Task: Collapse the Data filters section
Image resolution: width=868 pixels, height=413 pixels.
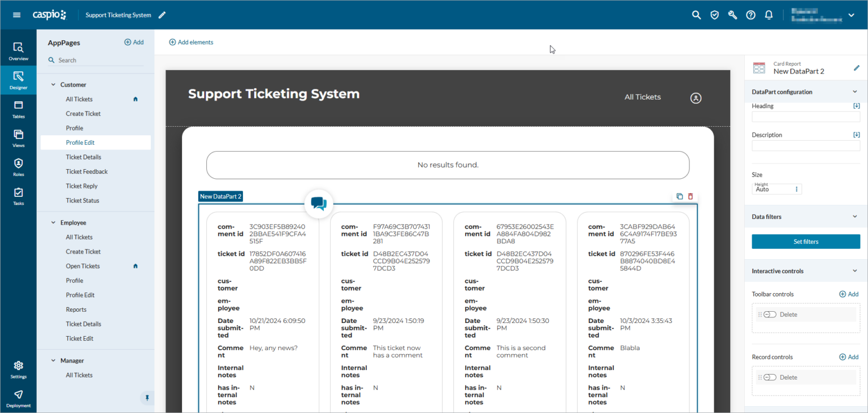Action: pos(854,217)
